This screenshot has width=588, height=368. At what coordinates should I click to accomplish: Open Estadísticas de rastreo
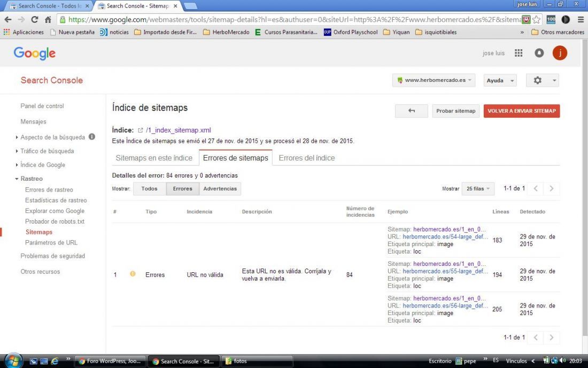coord(56,201)
